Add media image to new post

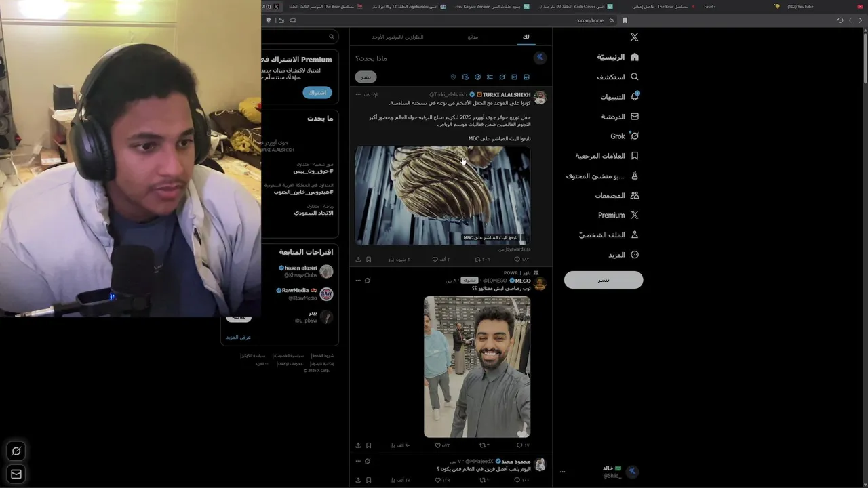pyautogui.click(x=526, y=77)
